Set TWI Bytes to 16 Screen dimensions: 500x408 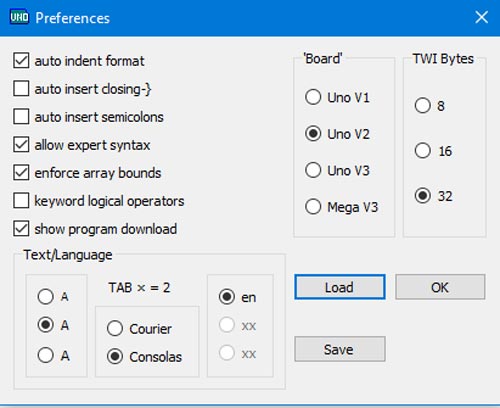[x=423, y=151]
